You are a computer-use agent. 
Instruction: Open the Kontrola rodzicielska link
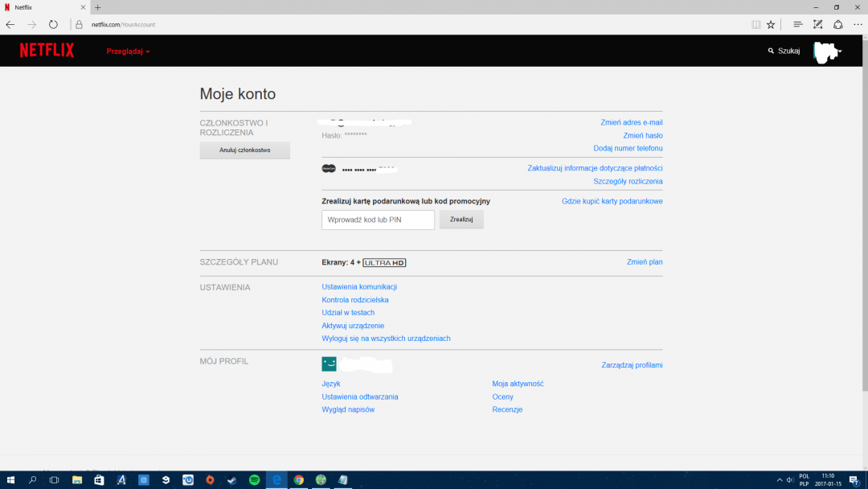coord(354,300)
